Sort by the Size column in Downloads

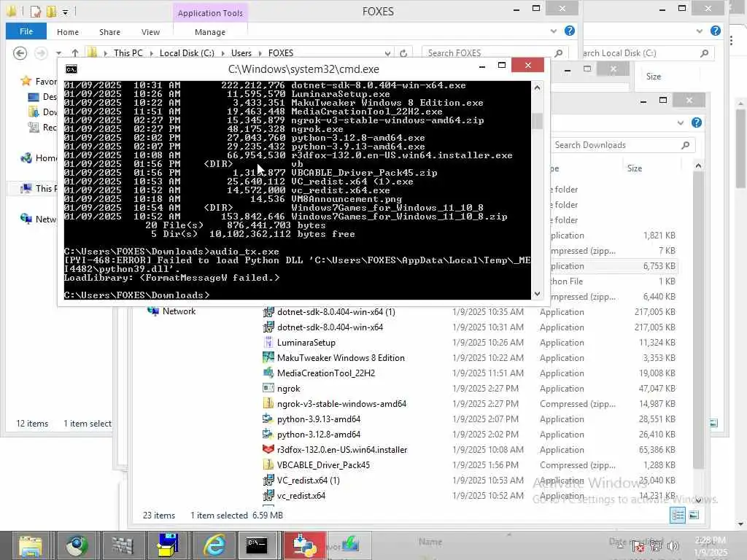point(635,168)
